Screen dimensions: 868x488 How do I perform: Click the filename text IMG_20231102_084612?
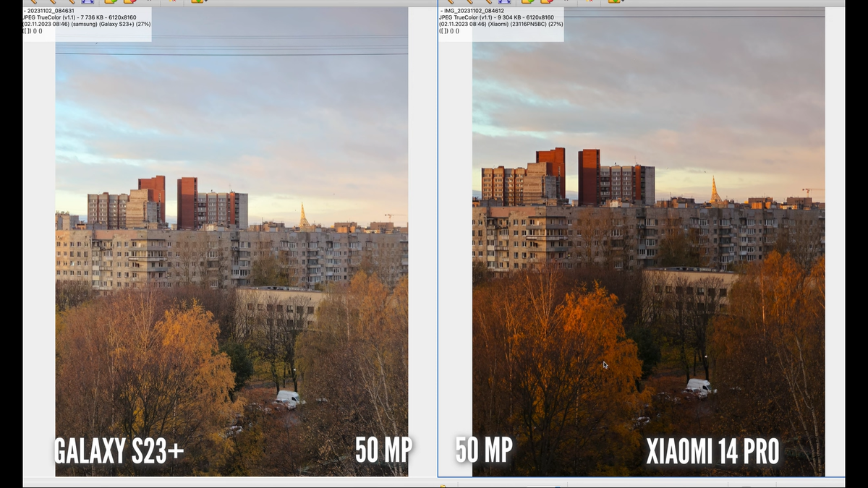click(475, 11)
